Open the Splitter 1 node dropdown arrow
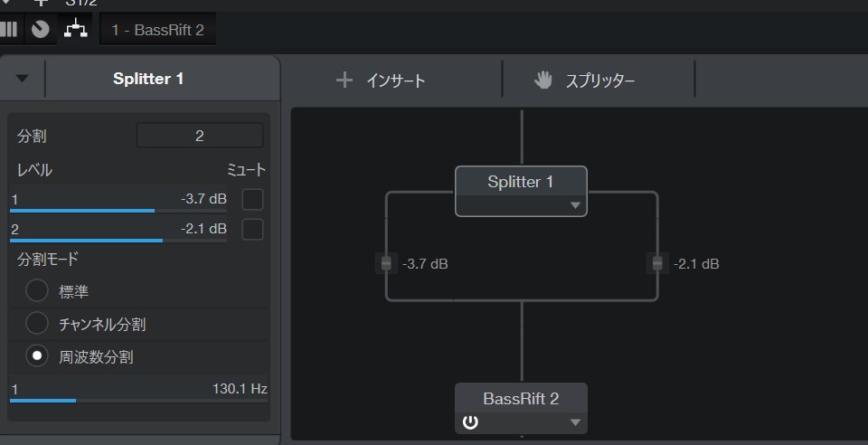Screen dimensions: 868x445 point(574,205)
